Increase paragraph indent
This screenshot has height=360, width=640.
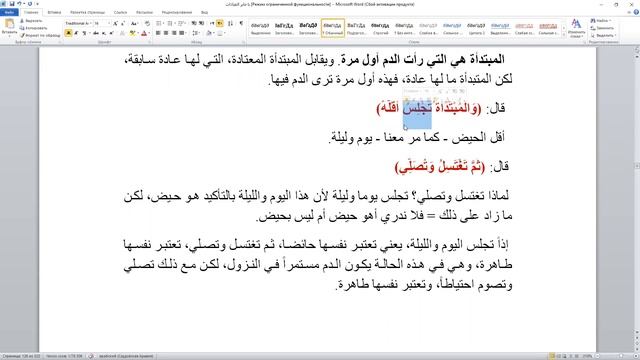coord(201,24)
